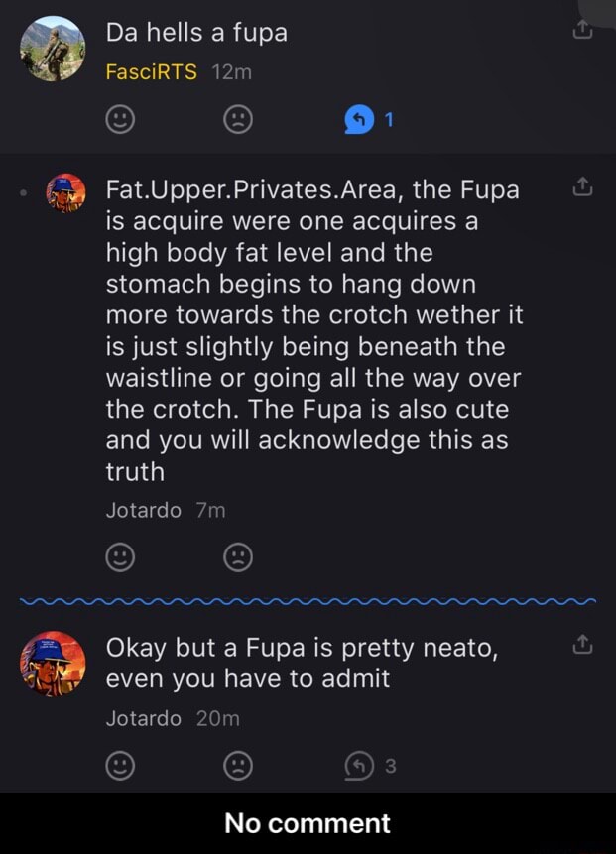The height and width of the screenshot is (854, 616).
Task: Collapse the reply thread under FasciRTS's comment
Action: click(359, 120)
